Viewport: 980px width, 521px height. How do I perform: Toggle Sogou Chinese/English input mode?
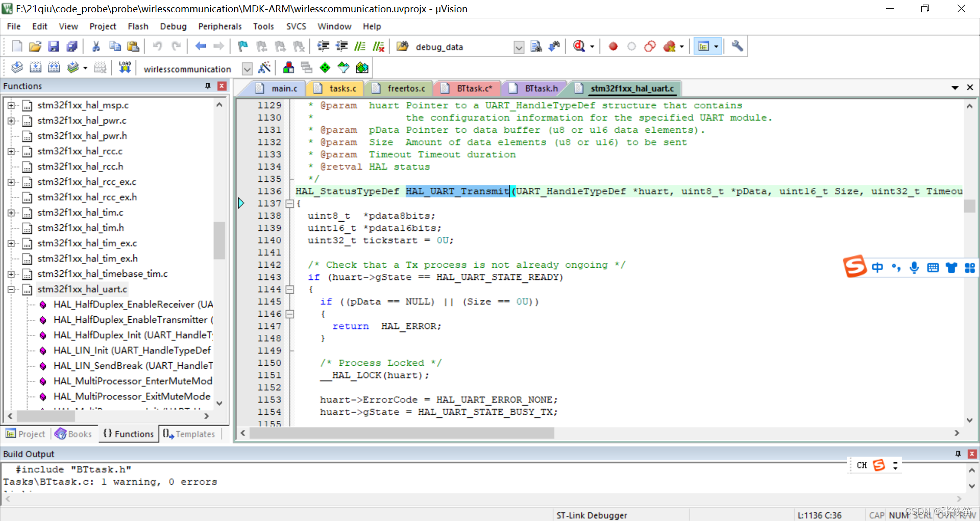click(x=877, y=268)
